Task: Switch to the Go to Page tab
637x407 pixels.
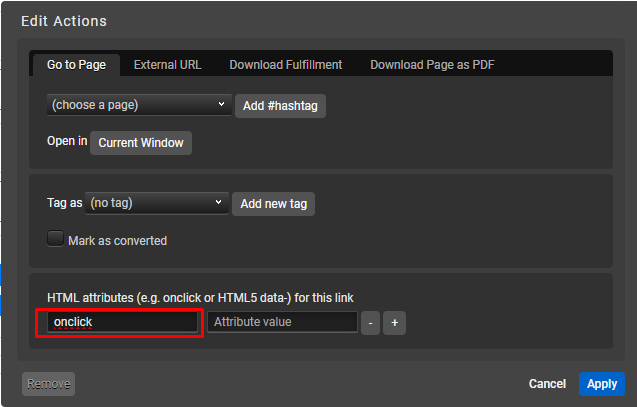Action: tap(76, 65)
